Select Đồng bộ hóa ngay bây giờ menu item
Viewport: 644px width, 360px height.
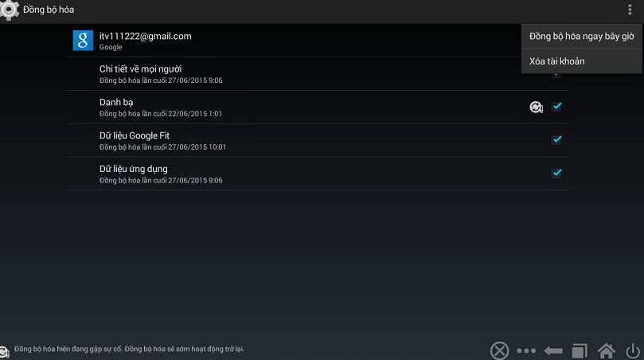[x=582, y=37]
